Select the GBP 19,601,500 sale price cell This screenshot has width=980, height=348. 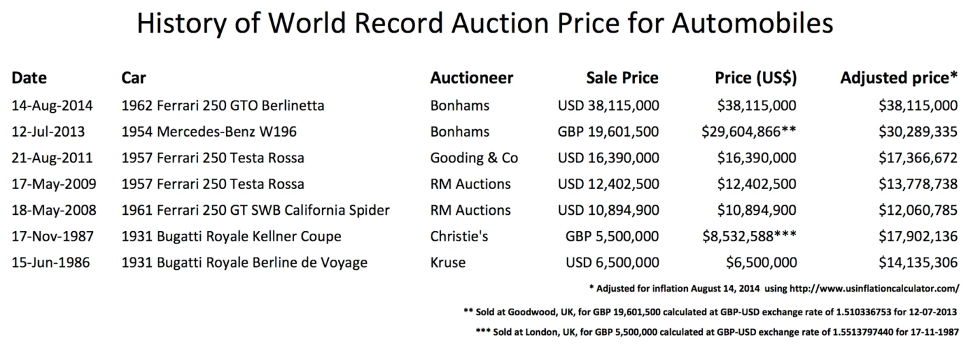607,132
